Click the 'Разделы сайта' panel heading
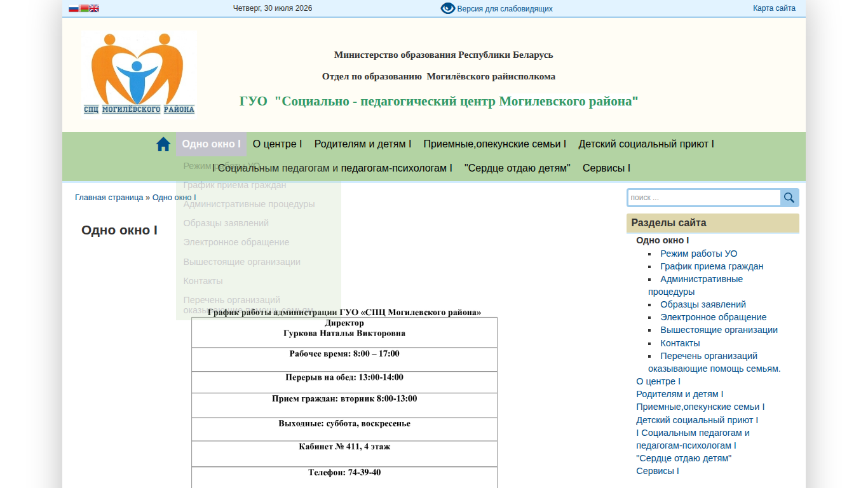The height and width of the screenshot is (488, 868). [712, 223]
